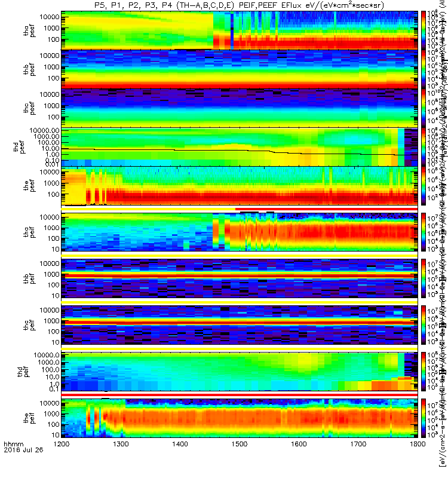This screenshot has width=448, height=478.
Task: Click the 100 tick on 'the peif' axis
Action: pyautogui.click(x=53, y=424)
